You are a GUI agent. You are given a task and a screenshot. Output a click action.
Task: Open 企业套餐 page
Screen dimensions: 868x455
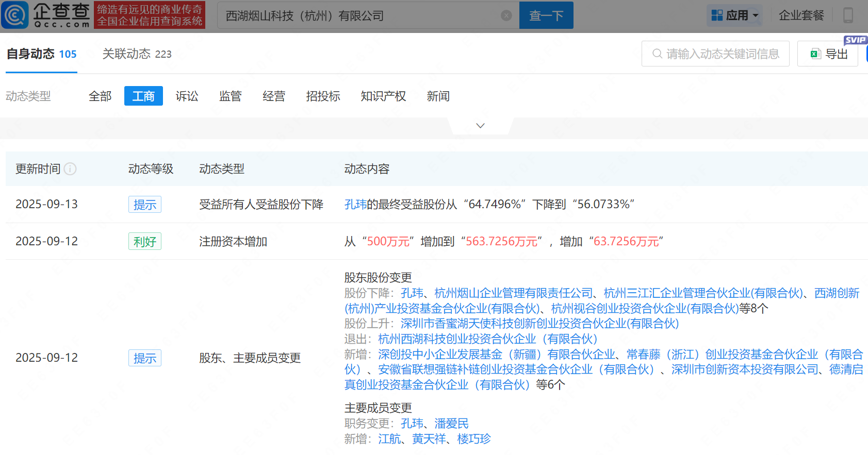coord(801,15)
